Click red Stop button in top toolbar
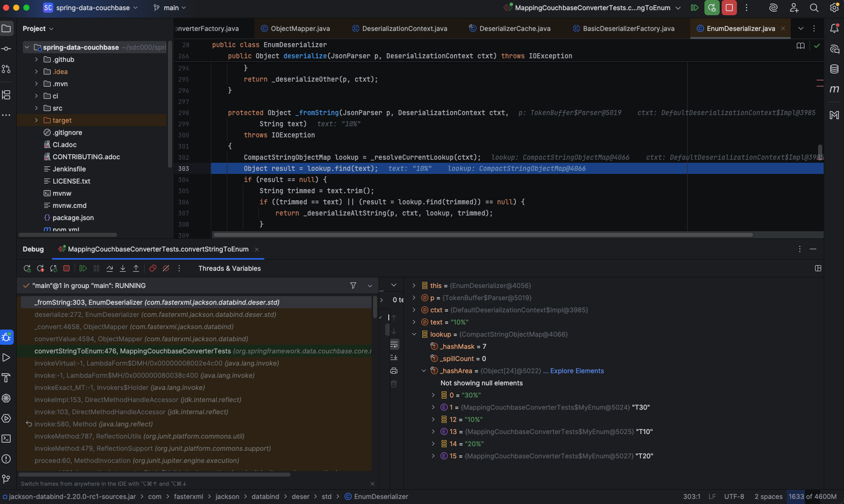 (729, 8)
